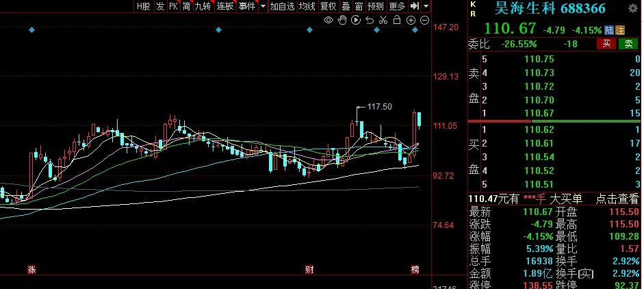Click the 财 marker on chart timeline

point(309,270)
